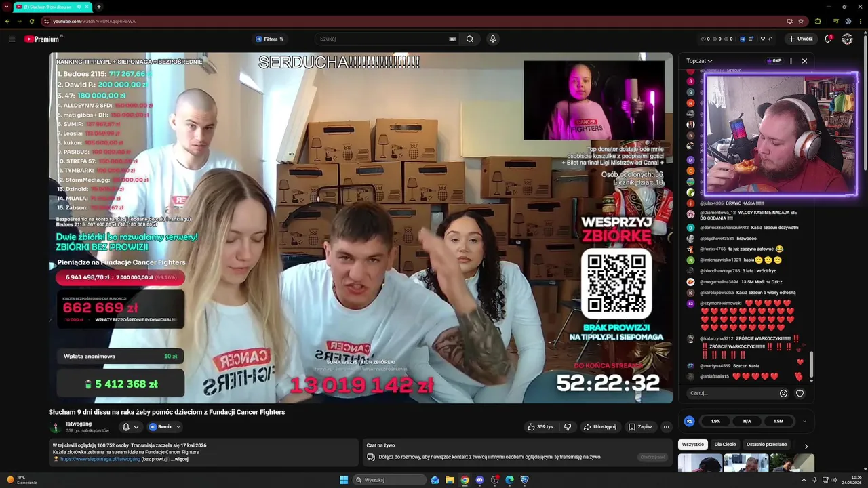The height and width of the screenshot is (488, 868).
Task: Click the 1.5M stat pill
Action: [778, 421]
